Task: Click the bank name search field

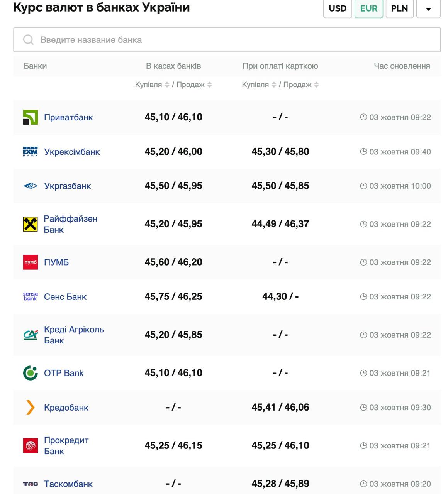Action: coord(227,40)
